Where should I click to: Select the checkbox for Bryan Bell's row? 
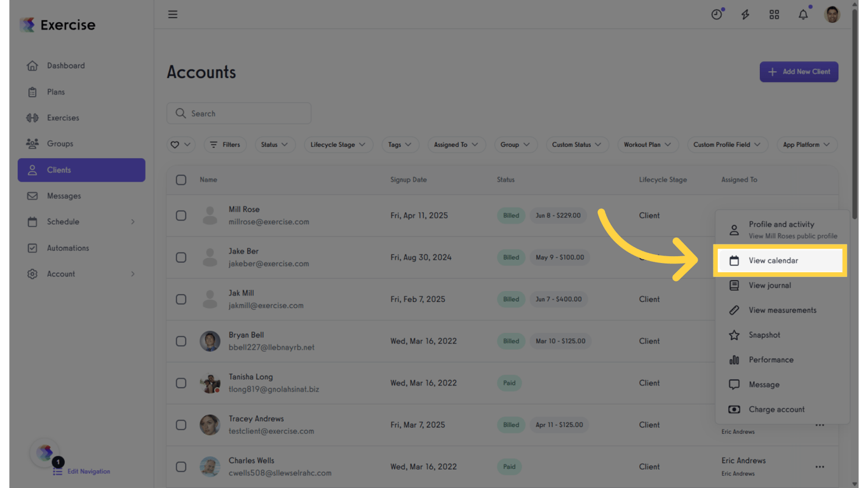tap(181, 341)
